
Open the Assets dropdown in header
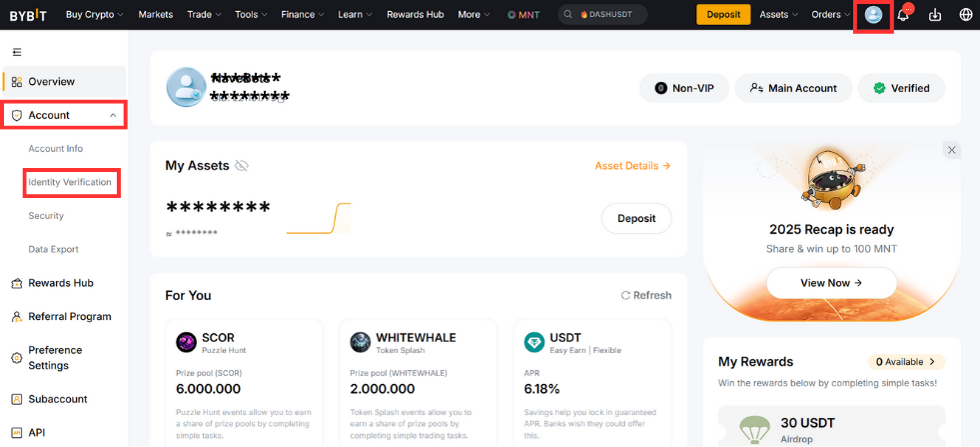[x=779, y=14]
